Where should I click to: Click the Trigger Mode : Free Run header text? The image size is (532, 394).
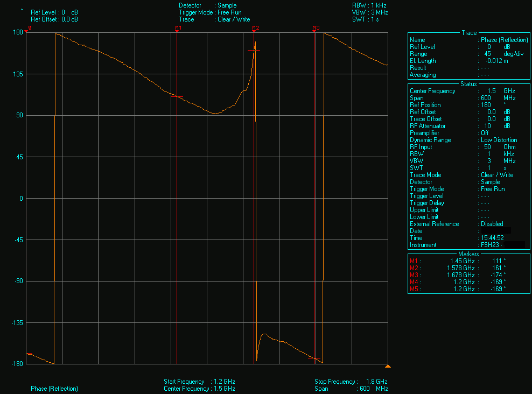point(211,12)
